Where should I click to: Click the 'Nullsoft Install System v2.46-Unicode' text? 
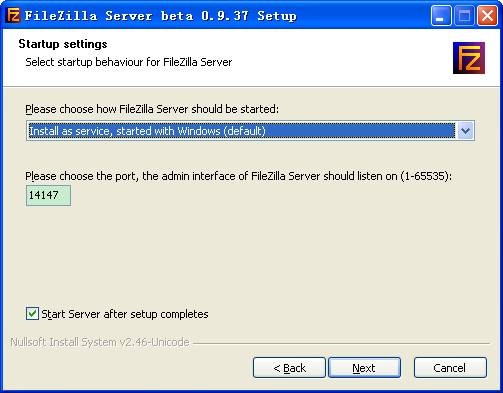100,342
